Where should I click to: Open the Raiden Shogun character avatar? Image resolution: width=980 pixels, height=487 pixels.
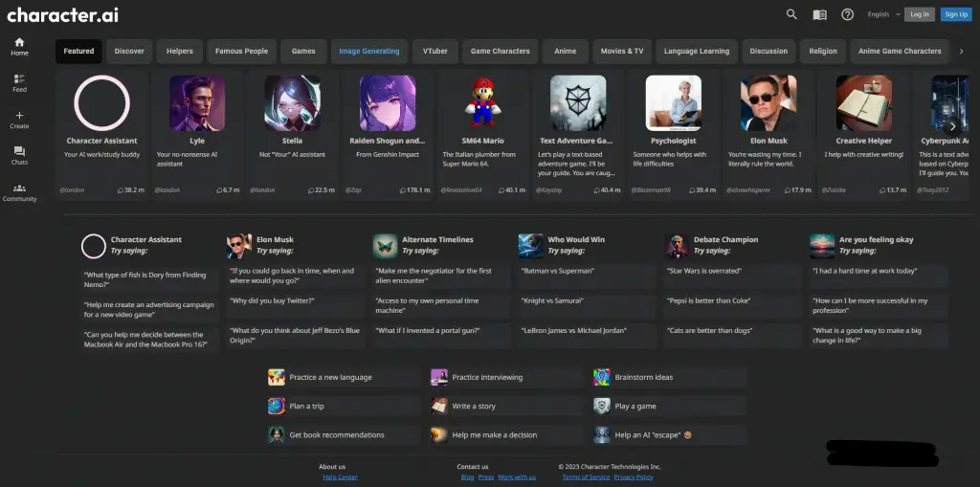tap(388, 103)
